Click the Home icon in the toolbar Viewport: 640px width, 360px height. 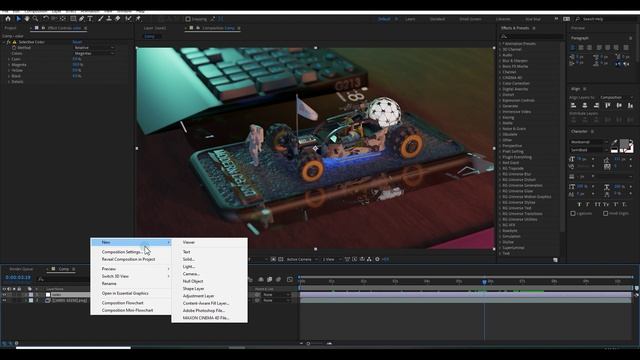click(8, 19)
